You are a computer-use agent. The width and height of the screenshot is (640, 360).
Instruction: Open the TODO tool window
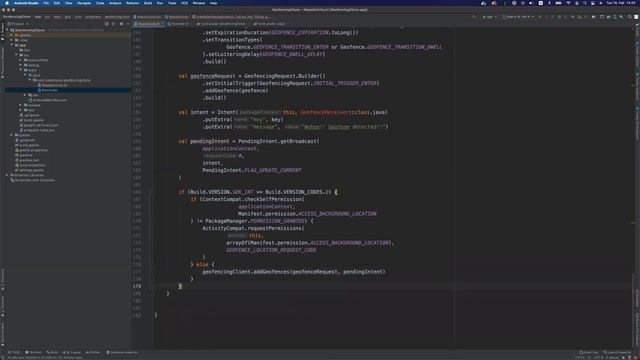pyautogui.click(x=14, y=352)
